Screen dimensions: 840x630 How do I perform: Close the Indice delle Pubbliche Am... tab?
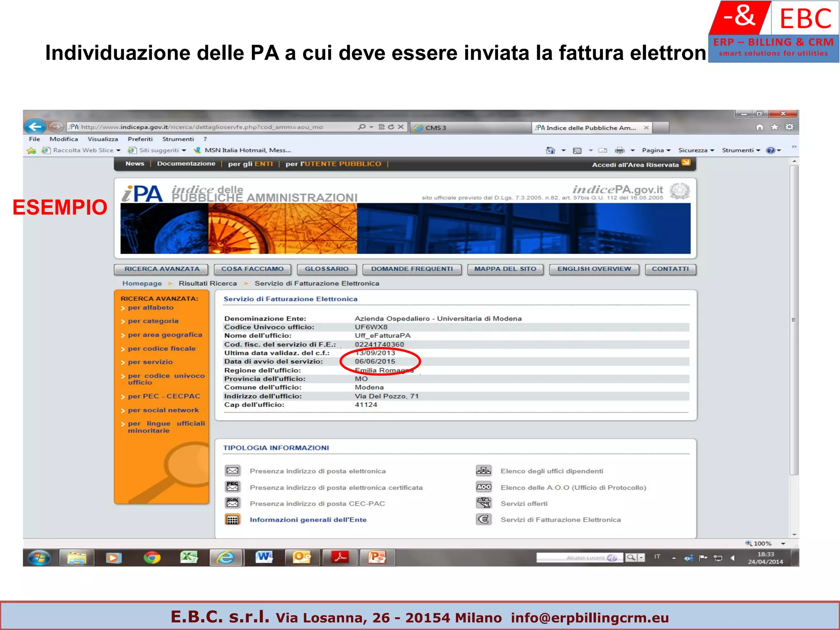(x=646, y=128)
